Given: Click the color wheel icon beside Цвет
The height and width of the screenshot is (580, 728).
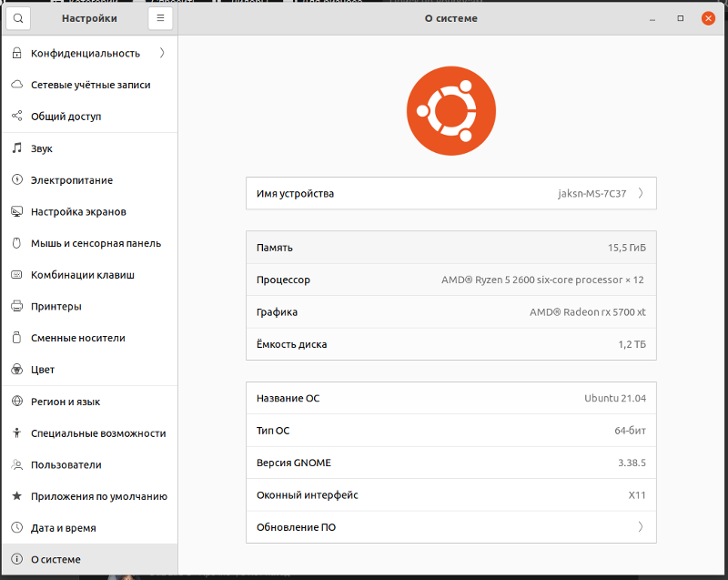Looking at the screenshot, I should pyautogui.click(x=16, y=369).
